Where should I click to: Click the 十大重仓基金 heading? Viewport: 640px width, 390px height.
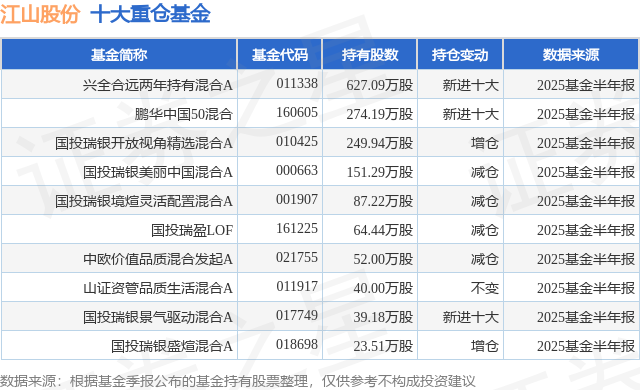[150, 14]
